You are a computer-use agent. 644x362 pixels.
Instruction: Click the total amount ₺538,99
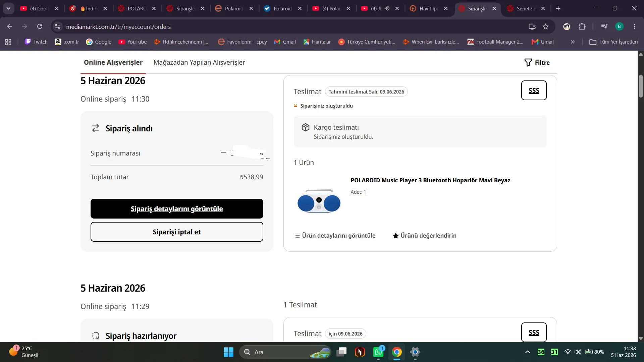251,177
